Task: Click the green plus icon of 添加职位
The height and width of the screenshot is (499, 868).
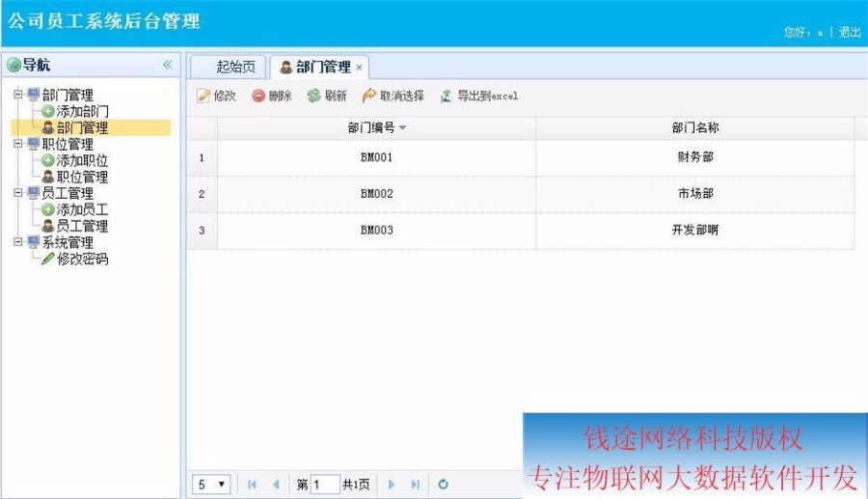Action: 48,160
